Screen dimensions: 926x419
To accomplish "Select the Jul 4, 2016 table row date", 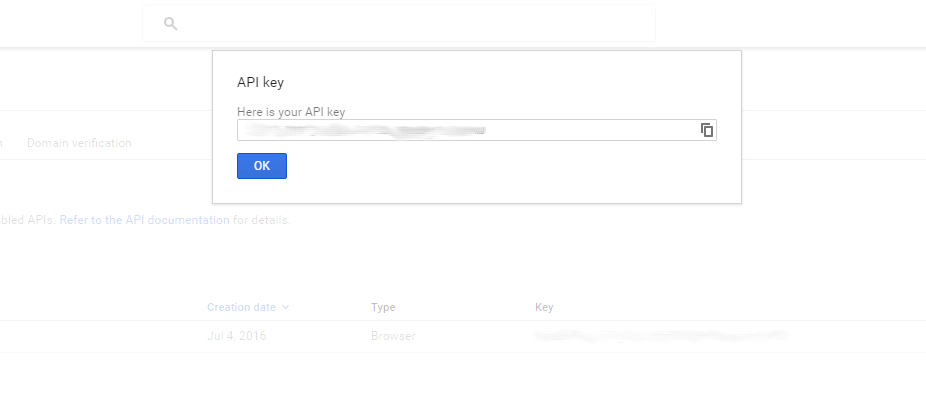I will click(x=236, y=336).
